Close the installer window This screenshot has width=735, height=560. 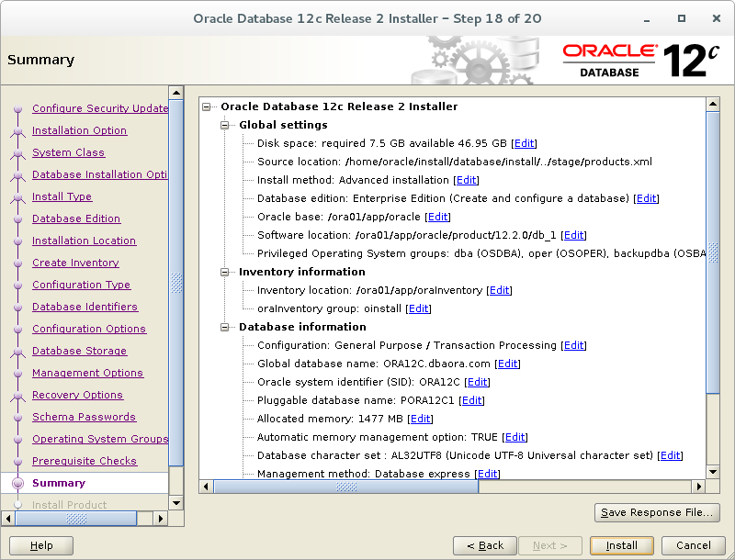click(x=717, y=18)
